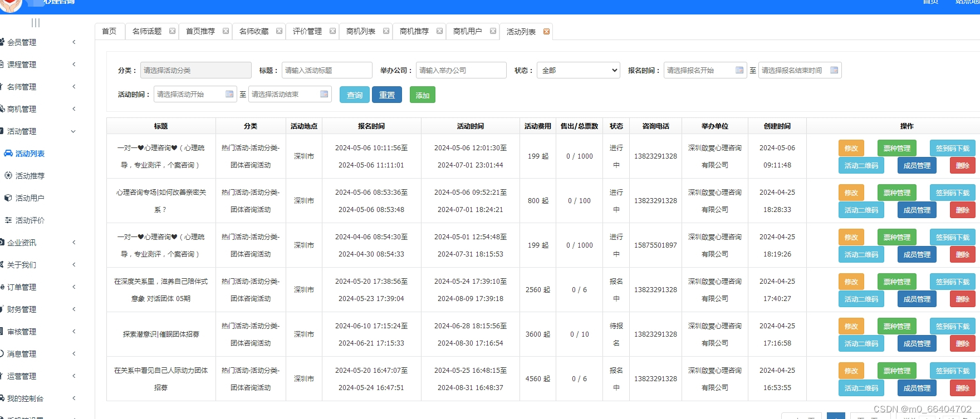Close the 活动列表 tab
This screenshot has width=980, height=419.
(546, 32)
